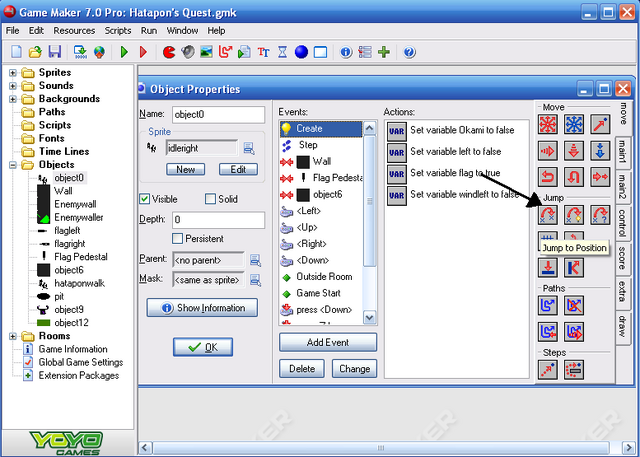Select the Speed Vertical action
The height and width of the screenshot is (457, 640).
(574, 151)
